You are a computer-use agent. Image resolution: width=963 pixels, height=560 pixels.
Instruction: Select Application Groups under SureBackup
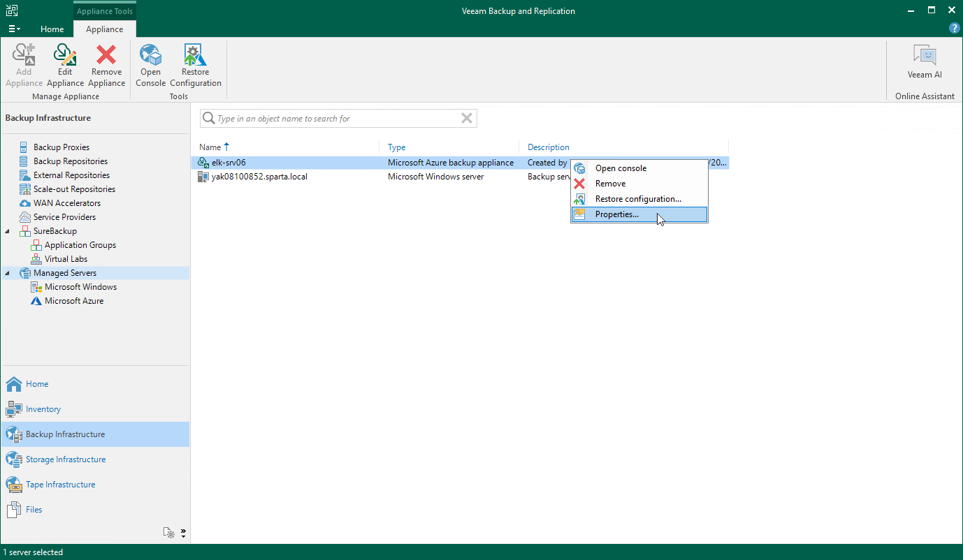(x=80, y=245)
